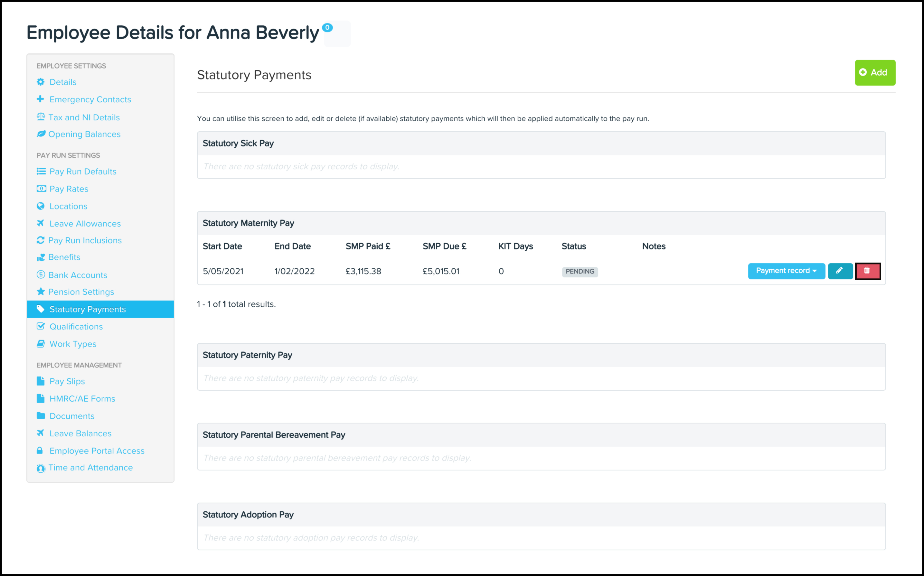This screenshot has width=924, height=576.
Task: Click the scales icon for Tax and NI
Action: tap(41, 117)
